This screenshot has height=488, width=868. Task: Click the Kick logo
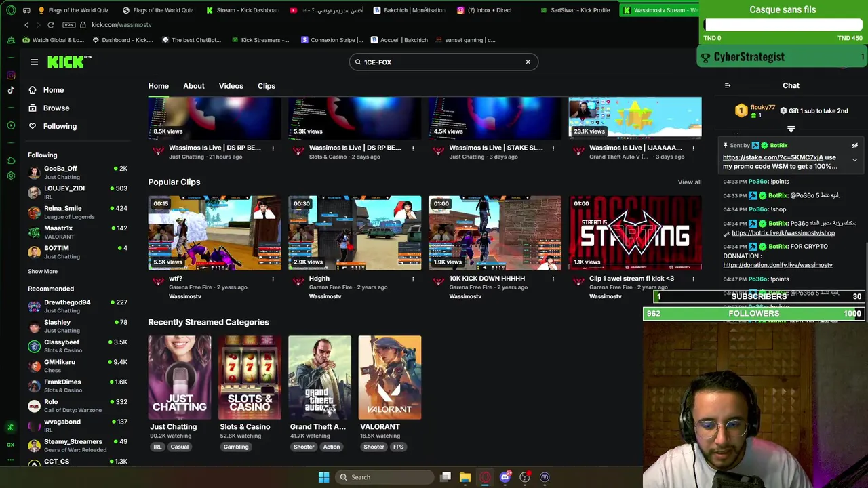point(69,62)
